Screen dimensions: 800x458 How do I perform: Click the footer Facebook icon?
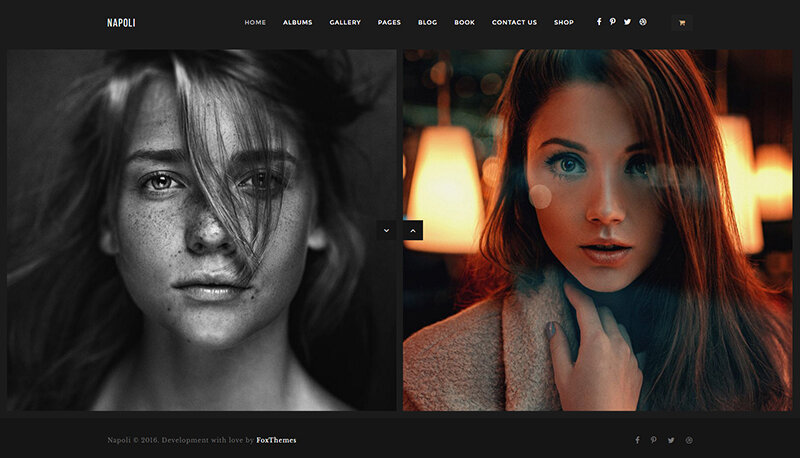click(637, 440)
